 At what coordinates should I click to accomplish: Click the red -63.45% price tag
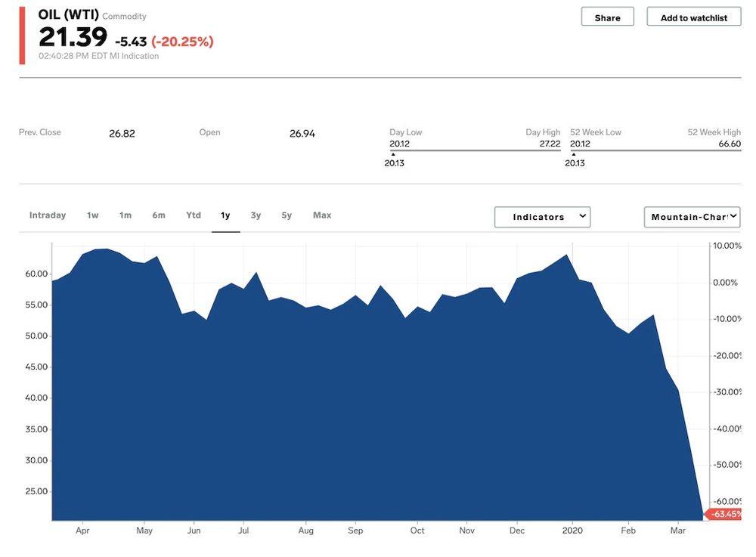pyautogui.click(x=726, y=514)
